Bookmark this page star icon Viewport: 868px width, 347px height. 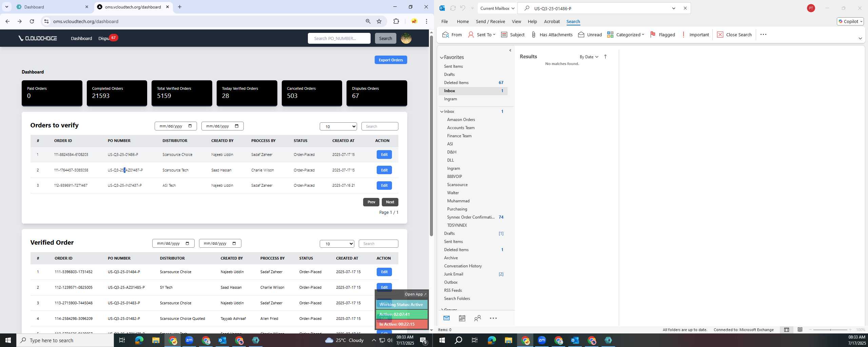click(x=379, y=21)
